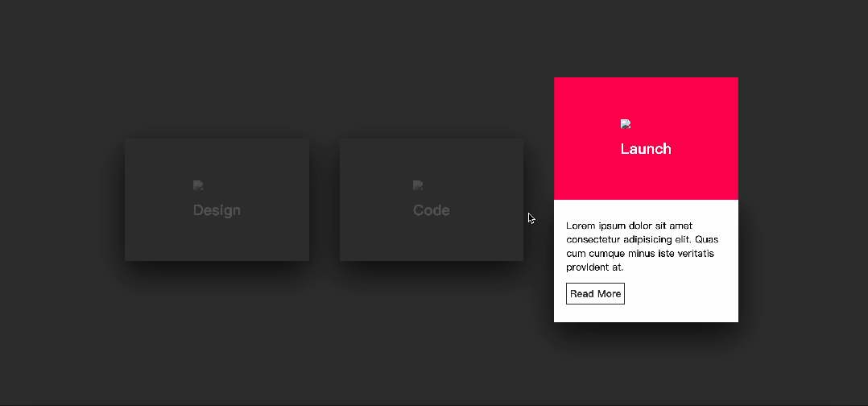
Task: Click the empty gap between Design and Code cards
Action: pyautogui.click(x=324, y=200)
